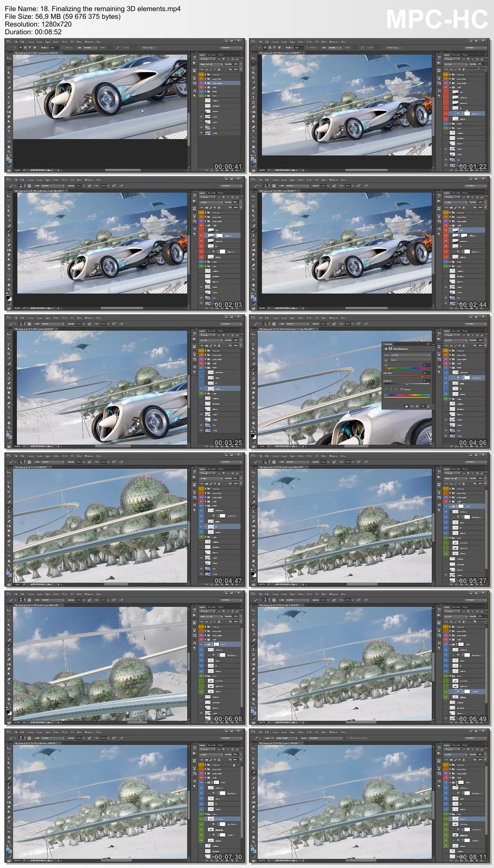The image size is (494, 868).
Task: Select the History Brush tool in the 00:08:11 frame
Action: tap(253, 793)
